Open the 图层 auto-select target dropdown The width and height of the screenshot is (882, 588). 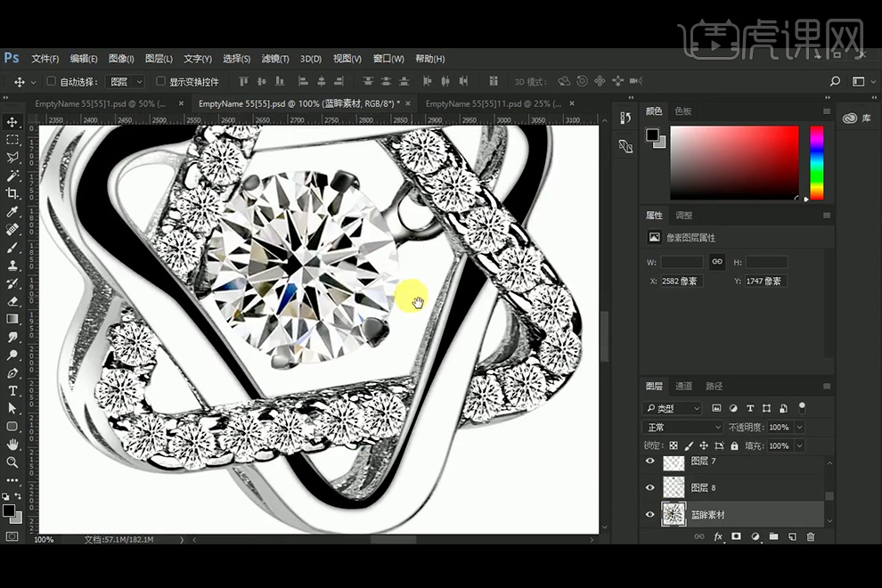coord(126,82)
